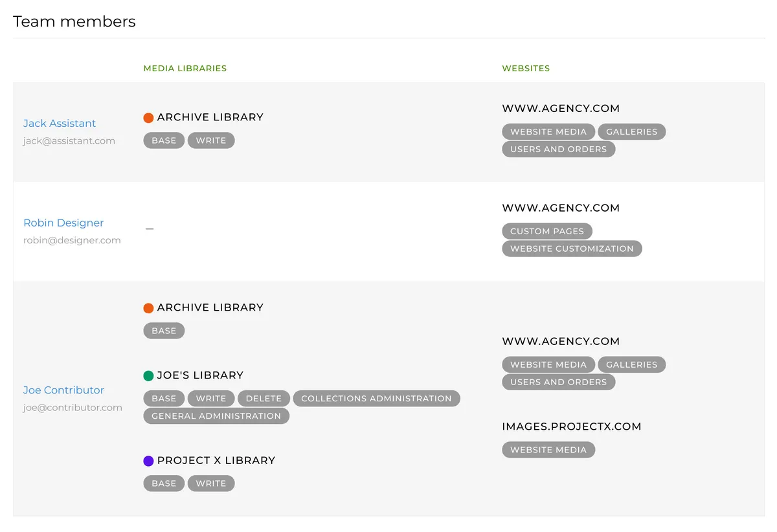777x532 pixels.
Task: Select the General Administration tag
Action: coord(216,416)
